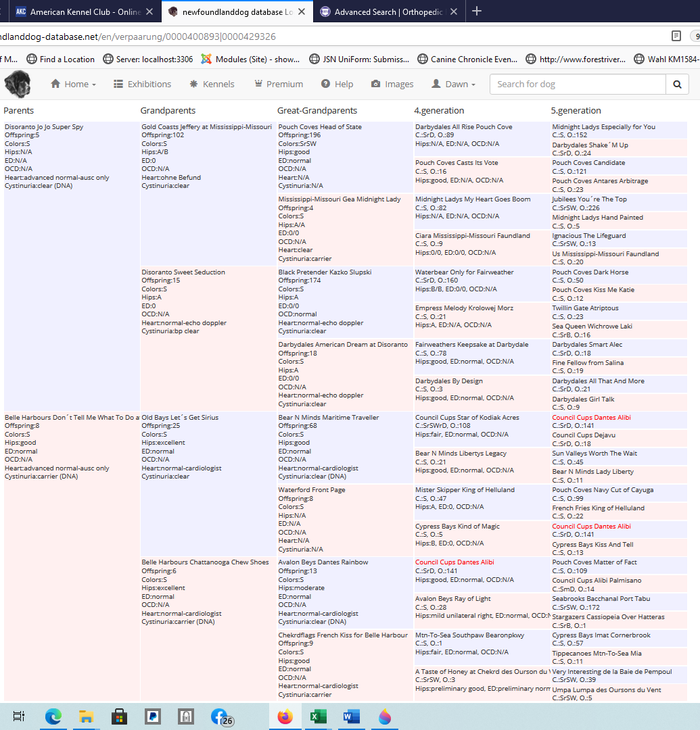700x730 pixels.
Task: Launch Microsoft Edge from the taskbar
Action: (53, 716)
